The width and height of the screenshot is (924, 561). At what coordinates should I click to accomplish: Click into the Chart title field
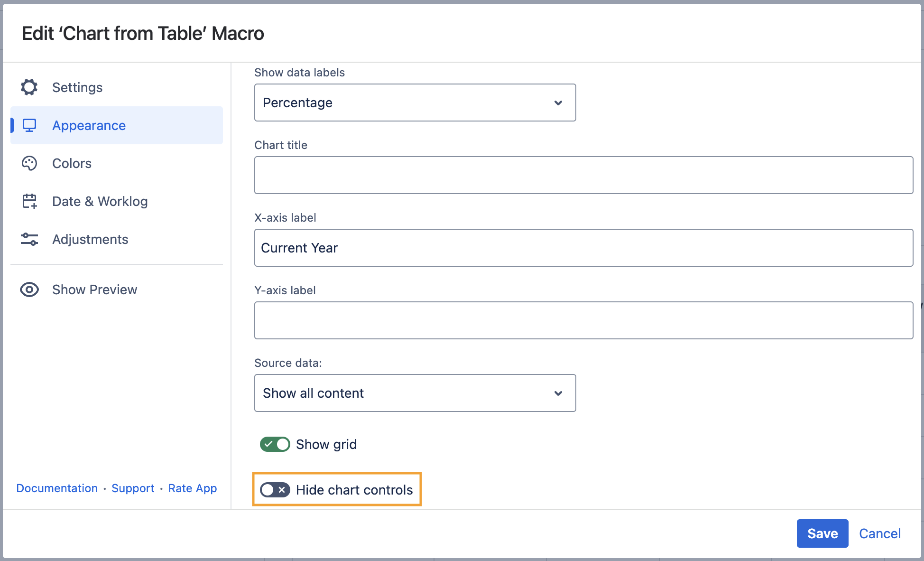[583, 175]
